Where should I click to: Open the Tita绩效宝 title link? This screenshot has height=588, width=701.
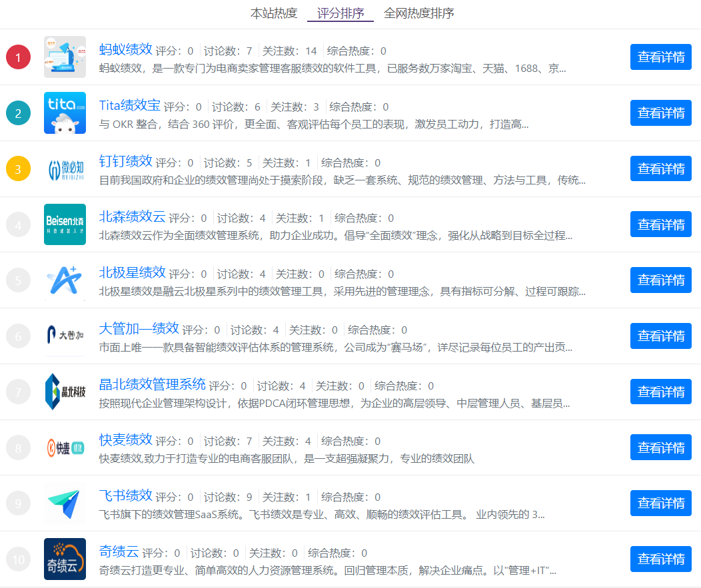pos(130,105)
